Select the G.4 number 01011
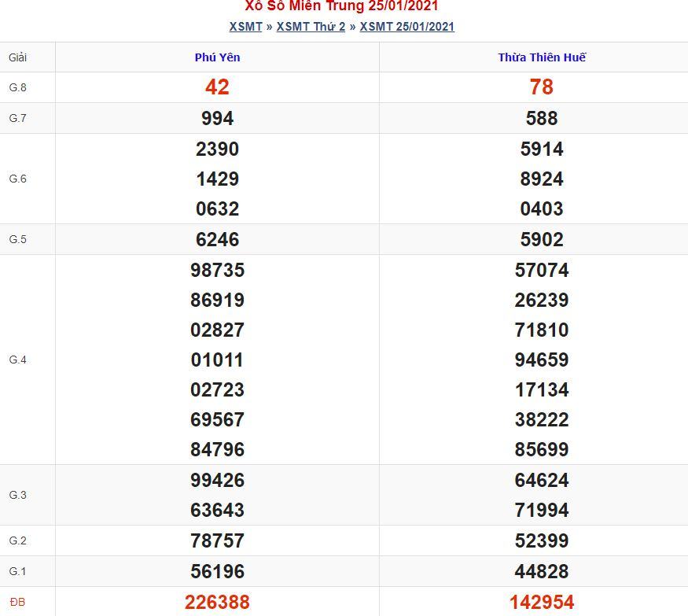The height and width of the screenshot is (616, 688). pyautogui.click(x=217, y=360)
